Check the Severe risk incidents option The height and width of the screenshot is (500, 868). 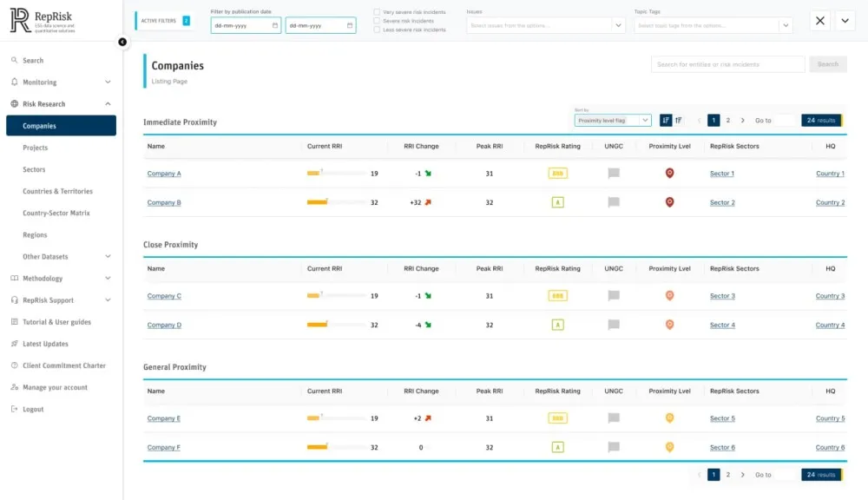pos(377,21)
